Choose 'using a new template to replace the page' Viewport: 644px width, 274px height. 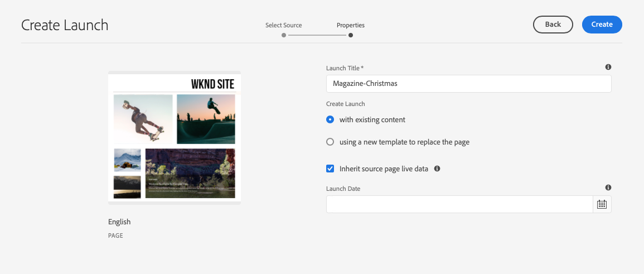[330, 142]
